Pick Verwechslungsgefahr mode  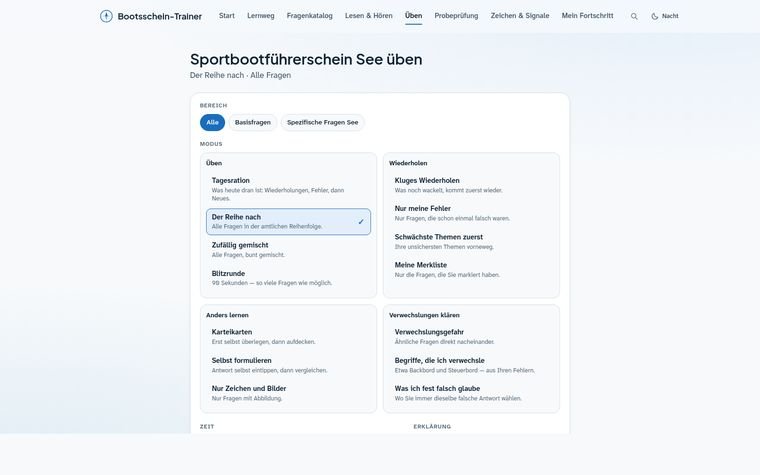pyautogui.click(x=471, y=336)
